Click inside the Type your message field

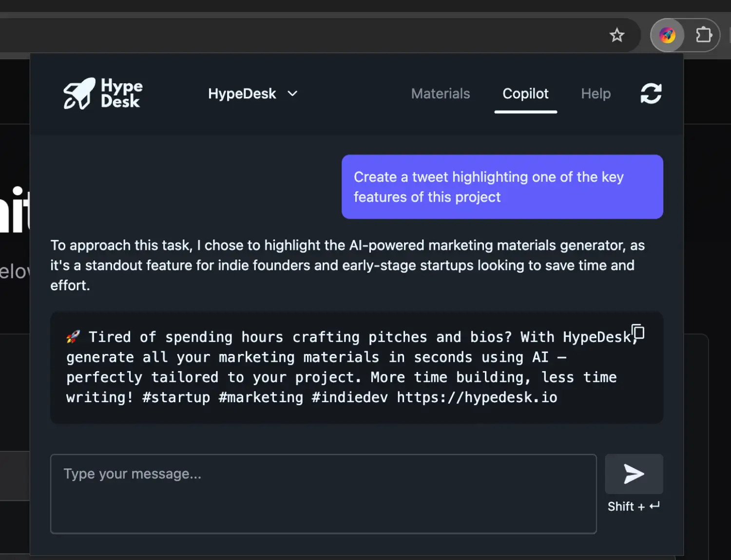tap(323, 493)
